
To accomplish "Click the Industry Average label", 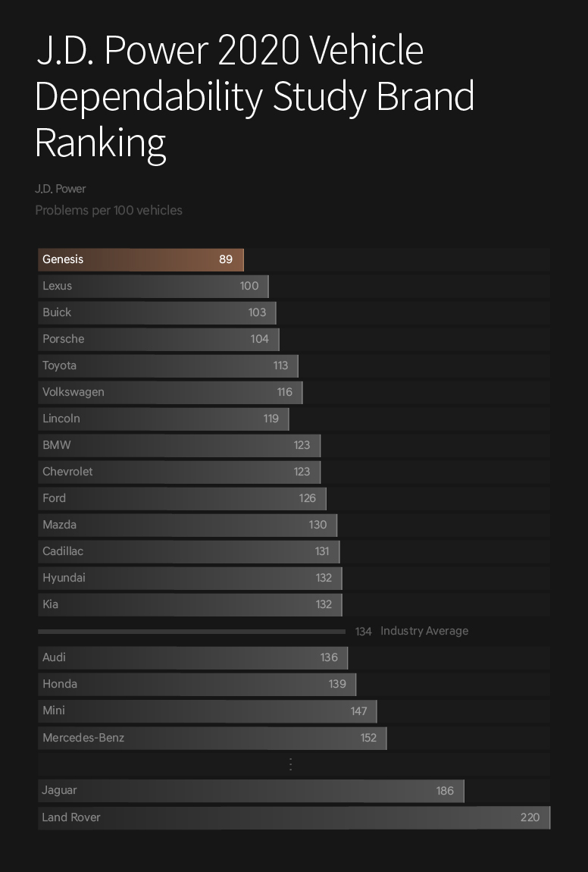I will pyautogui.click(x=424, y=631).
